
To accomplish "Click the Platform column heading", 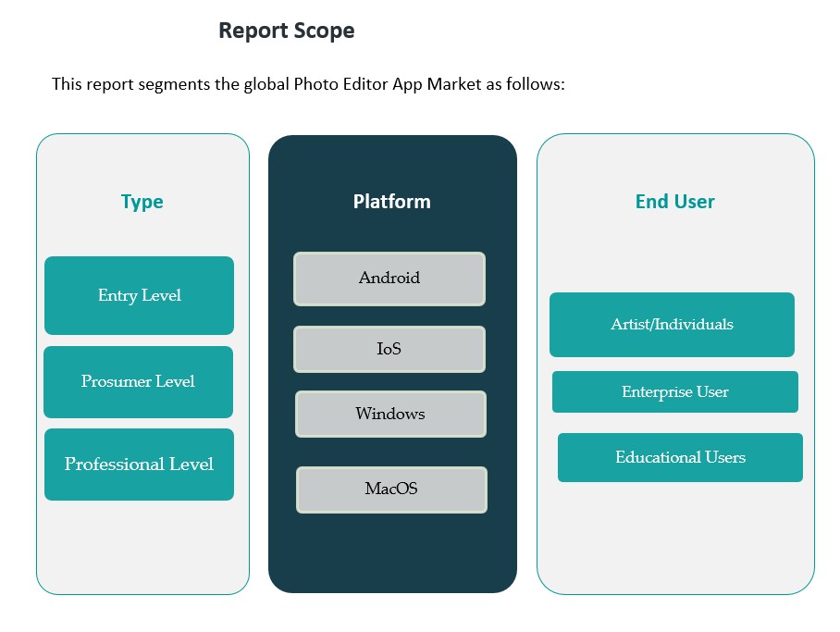I will coord(391,201).
